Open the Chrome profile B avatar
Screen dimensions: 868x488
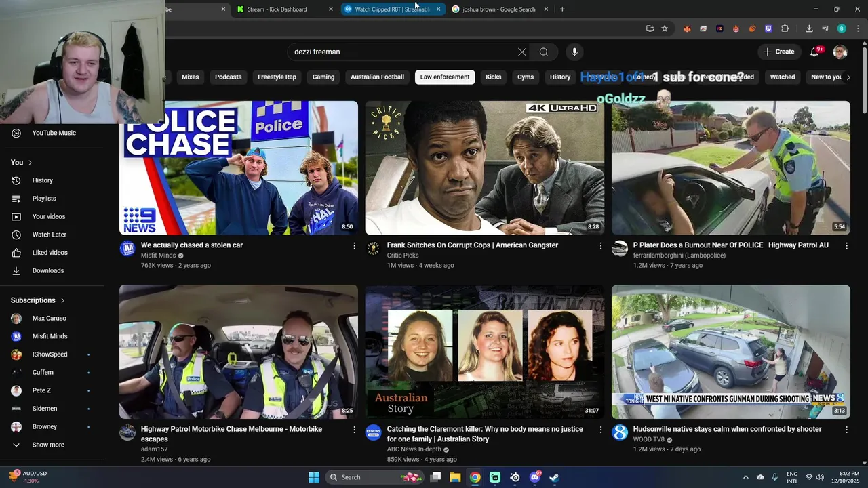(x=842, y=28)
